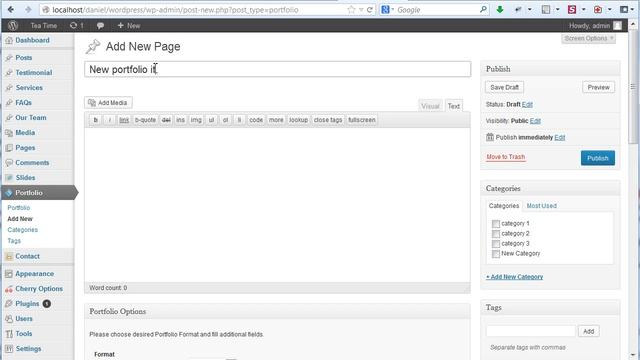Click the Media icon in sidebar
The height and width of the screenshot is (360, 640).
point(9,133)
